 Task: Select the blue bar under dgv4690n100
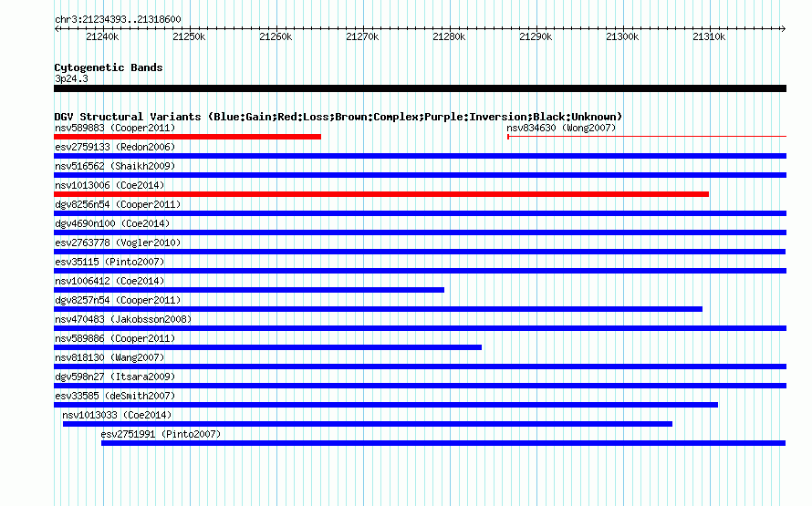(x=420, y=232)
